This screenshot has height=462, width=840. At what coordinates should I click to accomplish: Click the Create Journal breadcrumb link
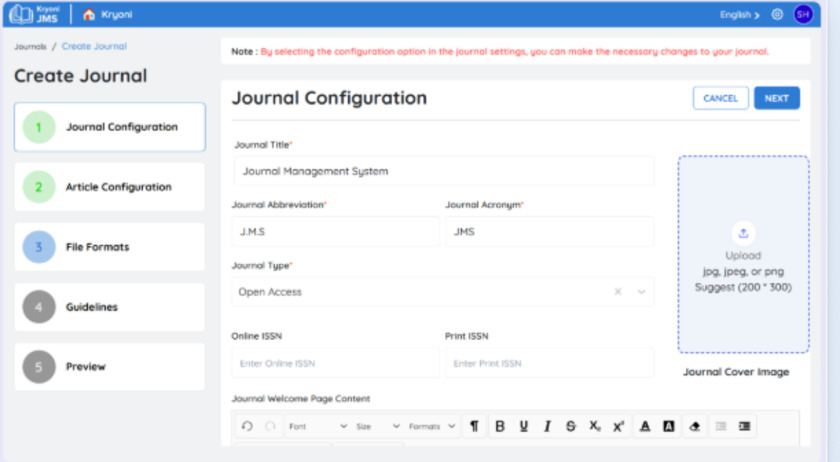[x=94, y=46]
